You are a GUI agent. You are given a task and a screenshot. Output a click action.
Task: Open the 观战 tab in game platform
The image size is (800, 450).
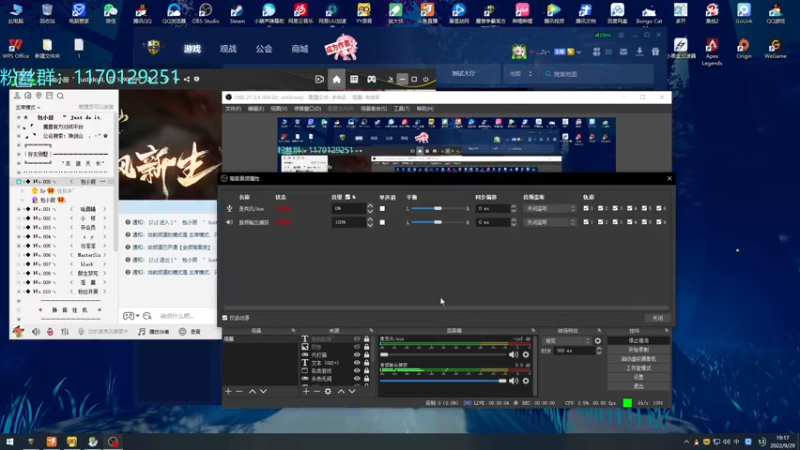(228, 49)
